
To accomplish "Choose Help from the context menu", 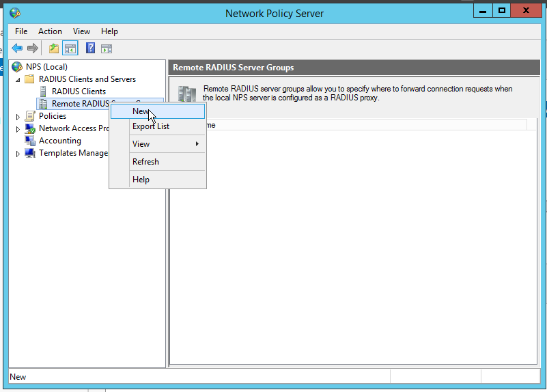I will tap(158, 180).
